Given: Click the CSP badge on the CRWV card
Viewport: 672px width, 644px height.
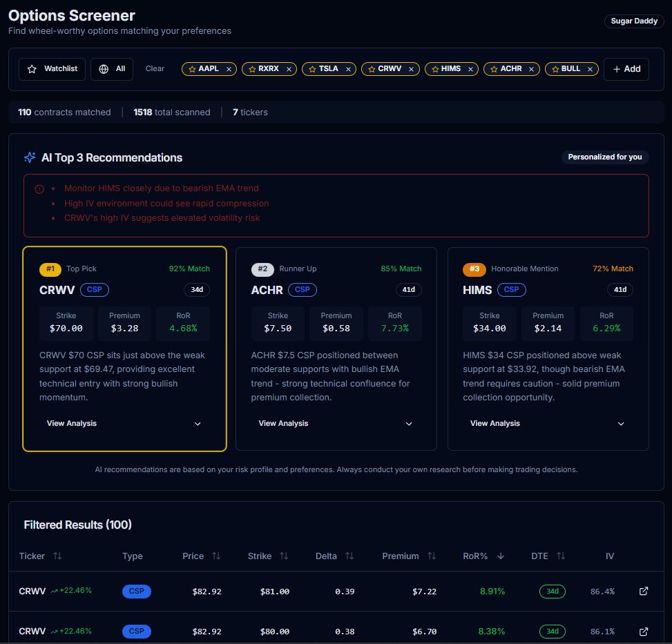Looking at the screenshot, I should (x=95, y=290).
